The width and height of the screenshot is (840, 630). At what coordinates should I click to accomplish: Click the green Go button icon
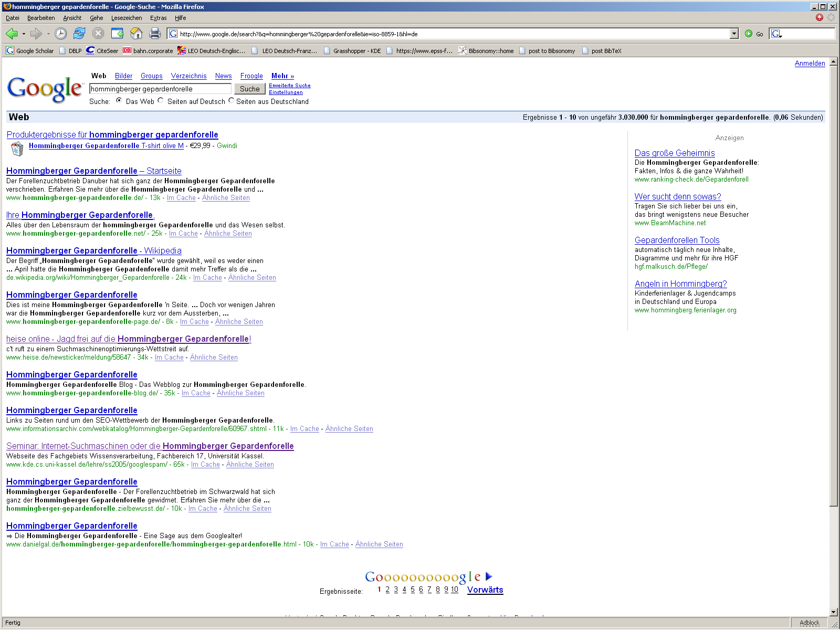click(x=749, y=34)
